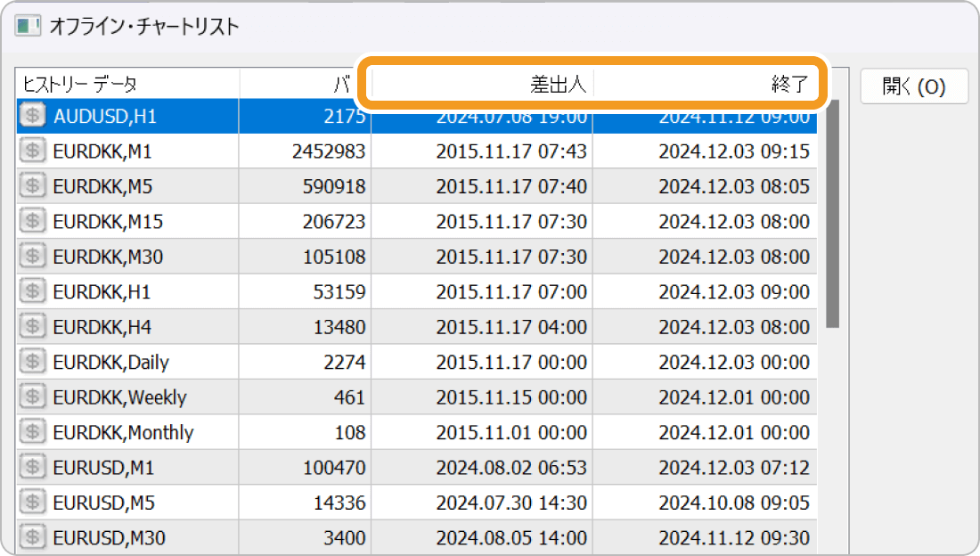Click the dollar icon beside EURDKK,M15
The height and width of the screenshot is (556, 980).
click(x=33, y=222)
